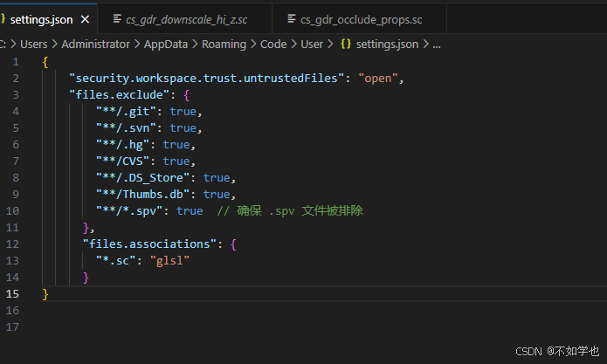Click line number 12 in the gutter
Screen dimensions: 607x364
[x=12, y=244]
